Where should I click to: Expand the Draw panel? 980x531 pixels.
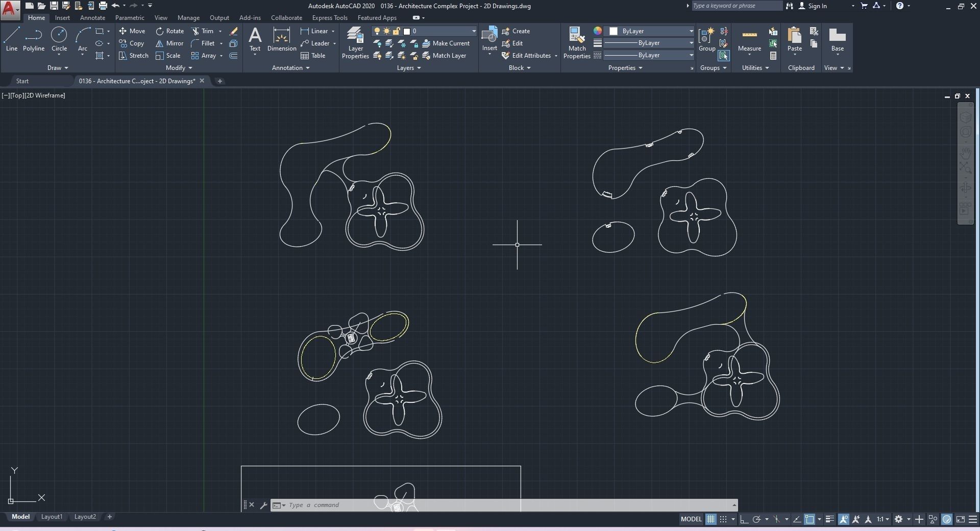tap(58, 68)
